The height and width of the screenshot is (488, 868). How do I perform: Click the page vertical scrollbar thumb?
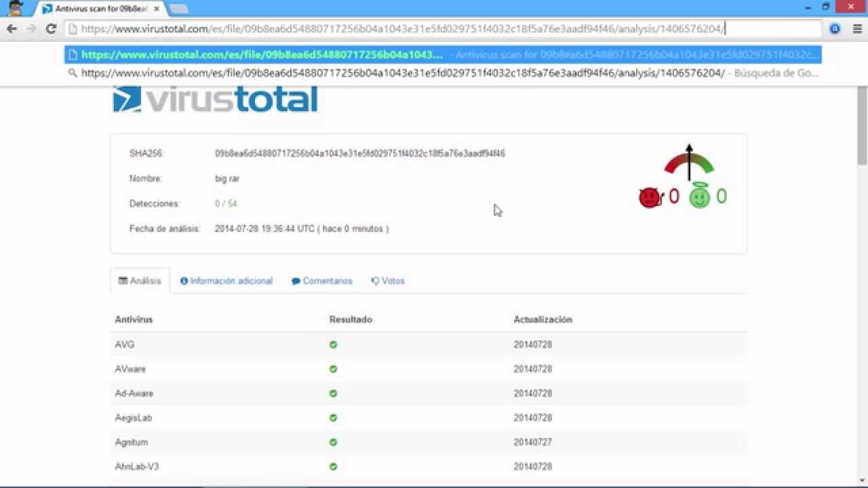[x=862, y=125]
